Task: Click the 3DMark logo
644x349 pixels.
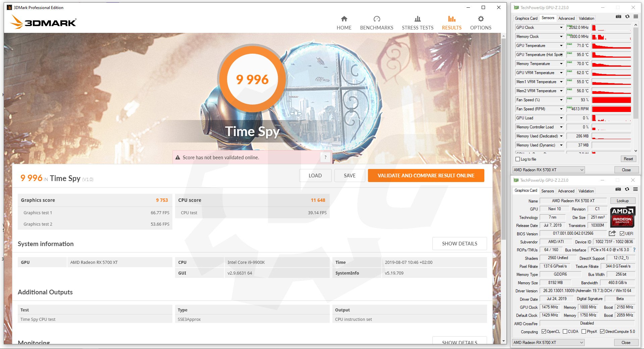Action: pos(43,22)
